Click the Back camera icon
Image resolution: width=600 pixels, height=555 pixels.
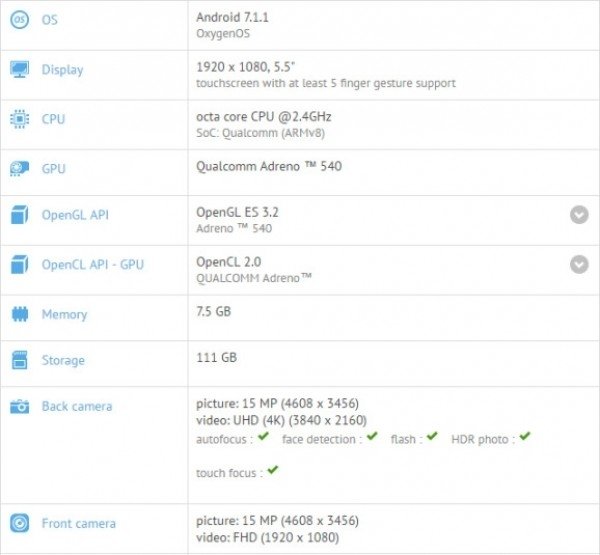(20, 406)
